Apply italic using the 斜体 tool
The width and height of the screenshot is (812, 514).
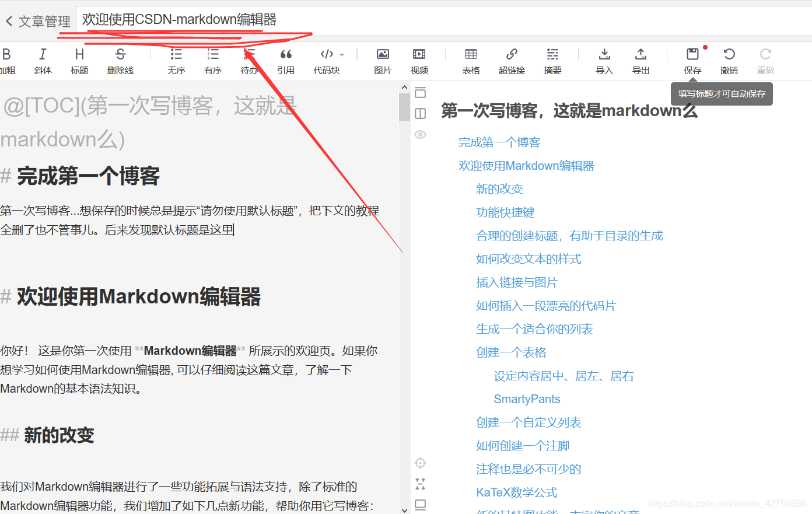click(x=43, y=61)
